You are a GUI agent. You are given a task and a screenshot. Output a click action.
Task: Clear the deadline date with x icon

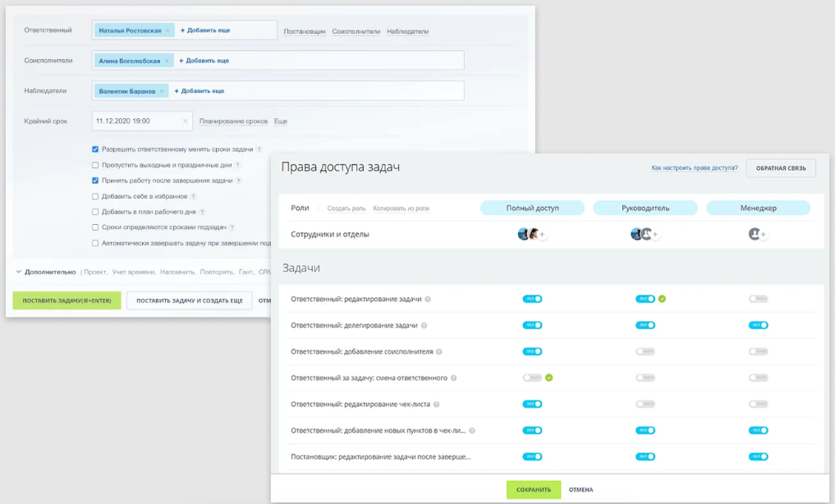point(186,121)
